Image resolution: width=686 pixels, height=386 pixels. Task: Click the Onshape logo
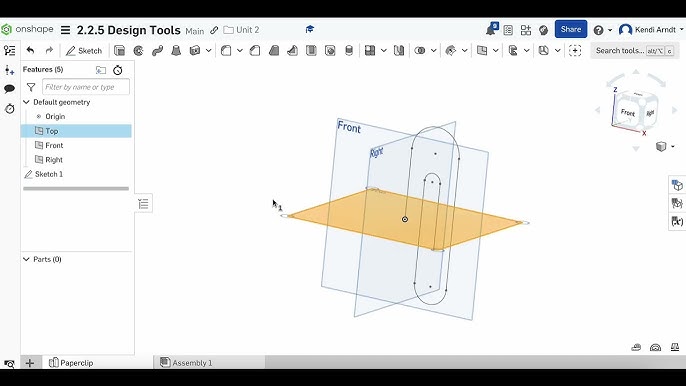coord(27,29)
